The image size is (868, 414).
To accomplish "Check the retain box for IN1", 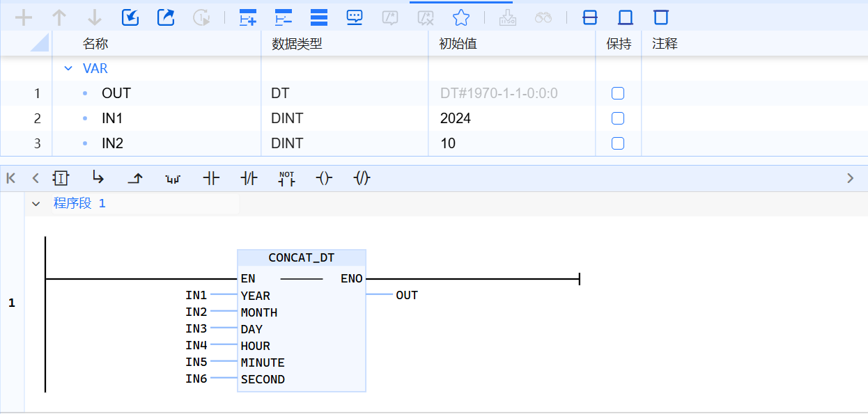I will pos(617,118).
